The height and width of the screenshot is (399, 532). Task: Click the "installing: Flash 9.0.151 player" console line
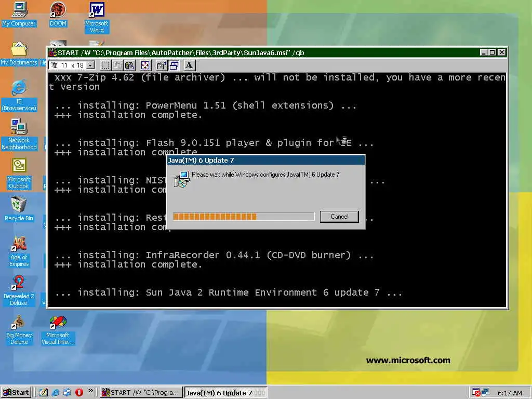pyautogui.click(x=214, y=143)
